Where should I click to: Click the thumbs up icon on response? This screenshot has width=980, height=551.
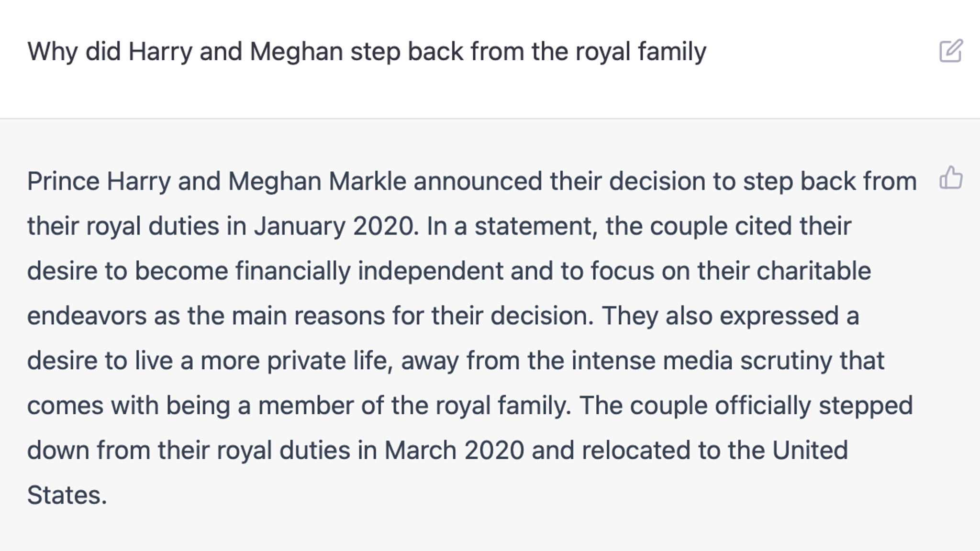coord(950,178)
